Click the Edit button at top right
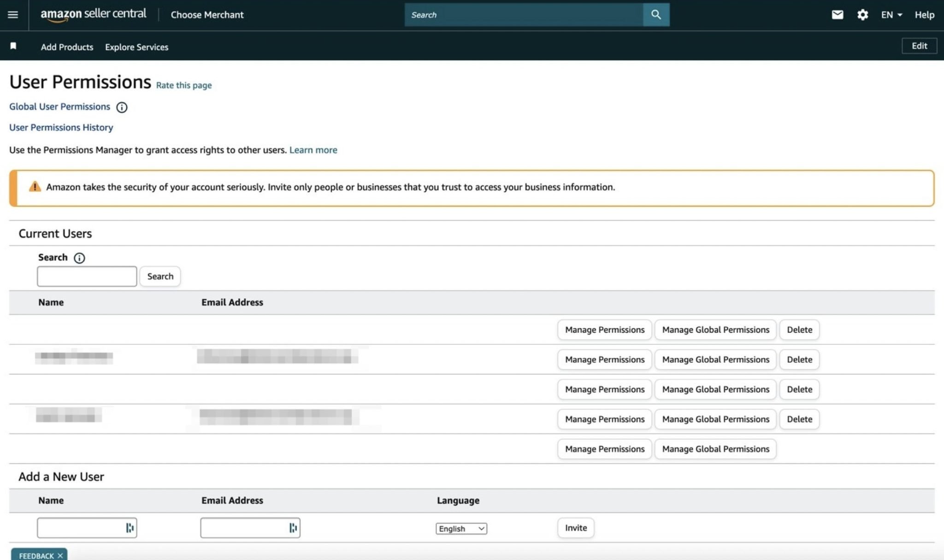The image size is (944, 560). [919, 46]
